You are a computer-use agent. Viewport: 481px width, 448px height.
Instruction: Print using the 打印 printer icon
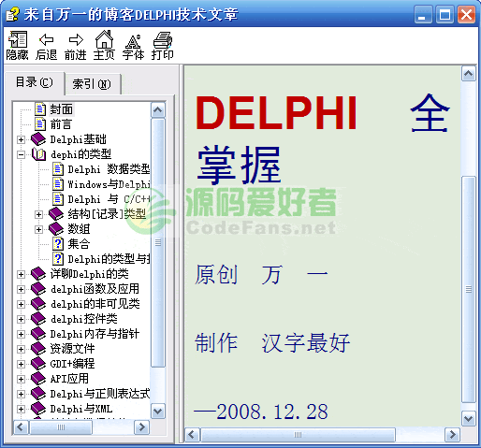coord(162,40)
